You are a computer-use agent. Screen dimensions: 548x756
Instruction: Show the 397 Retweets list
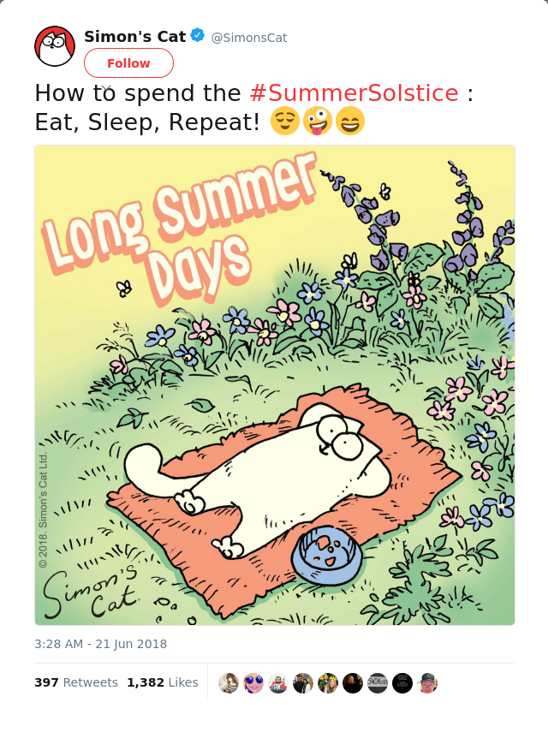(x=76, y=682)
